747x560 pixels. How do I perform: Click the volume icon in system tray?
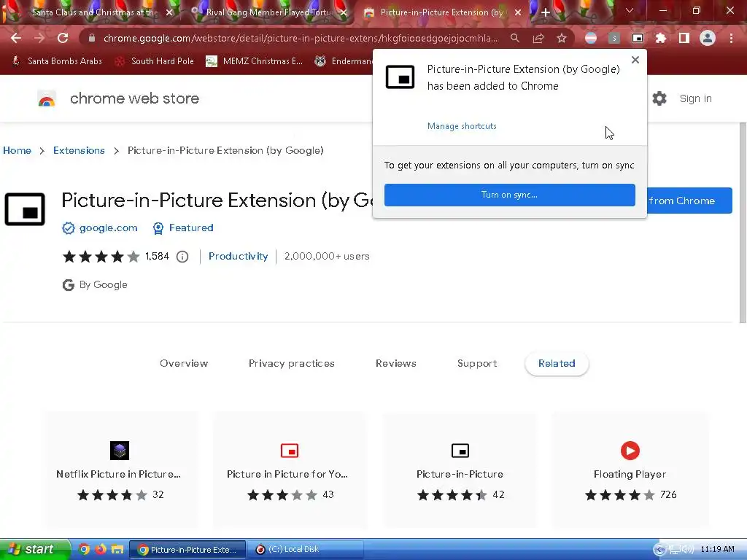(x=687, y=550)
